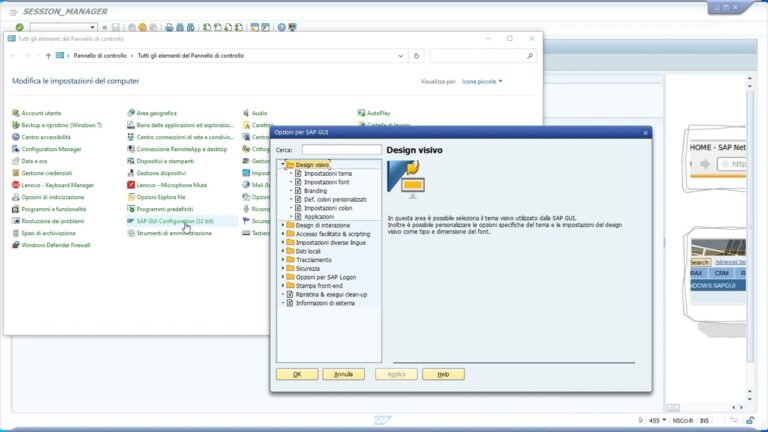Select Applicazioni in options tree
This screenshot has width=768, height=432.
click(x=319, y=216)
